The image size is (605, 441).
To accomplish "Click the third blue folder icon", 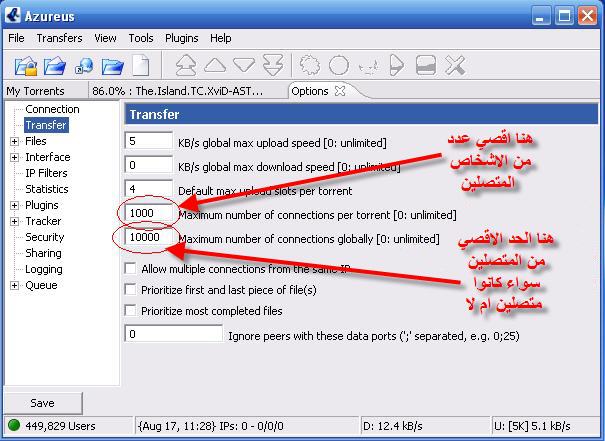I will 113,66.
